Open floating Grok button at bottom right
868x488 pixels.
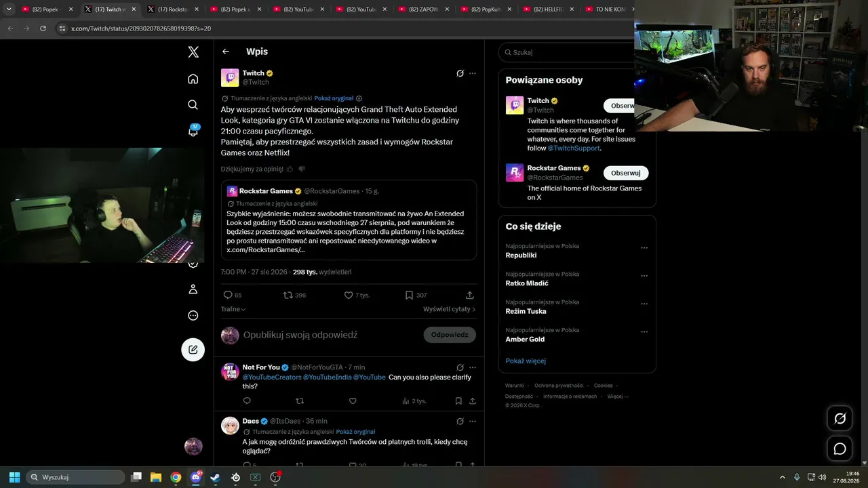[x=840, y=418]
